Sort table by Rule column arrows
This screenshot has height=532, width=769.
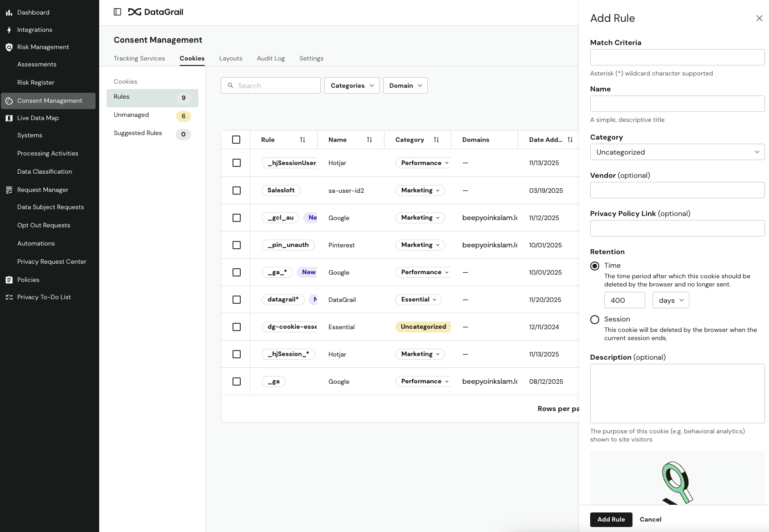303,140
